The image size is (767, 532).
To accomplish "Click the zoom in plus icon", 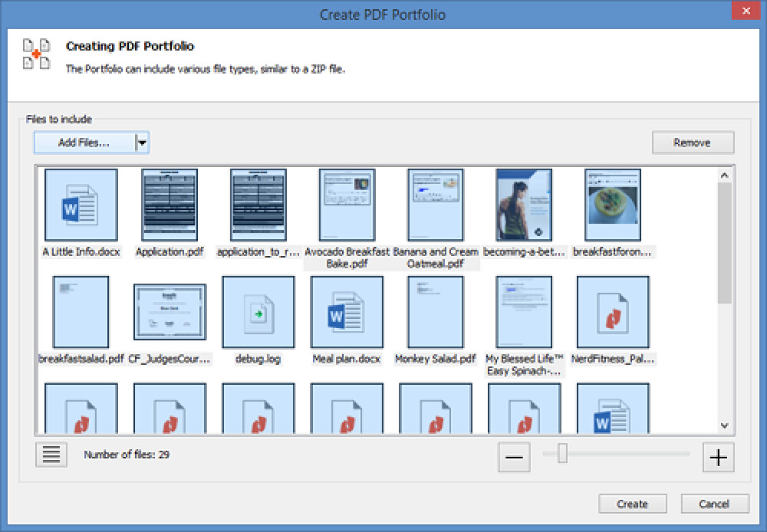I will click(718, 457).
